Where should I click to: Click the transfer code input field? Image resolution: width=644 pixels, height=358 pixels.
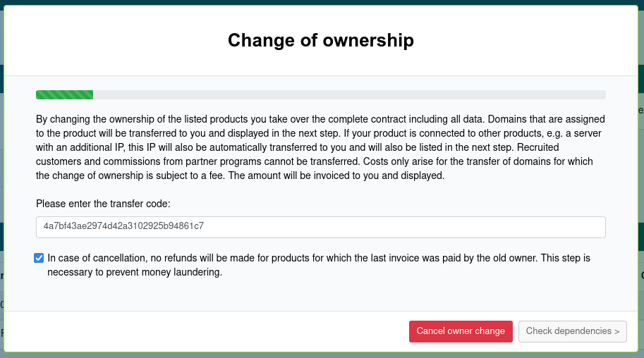pyautogui.click(x=320, y=227)
